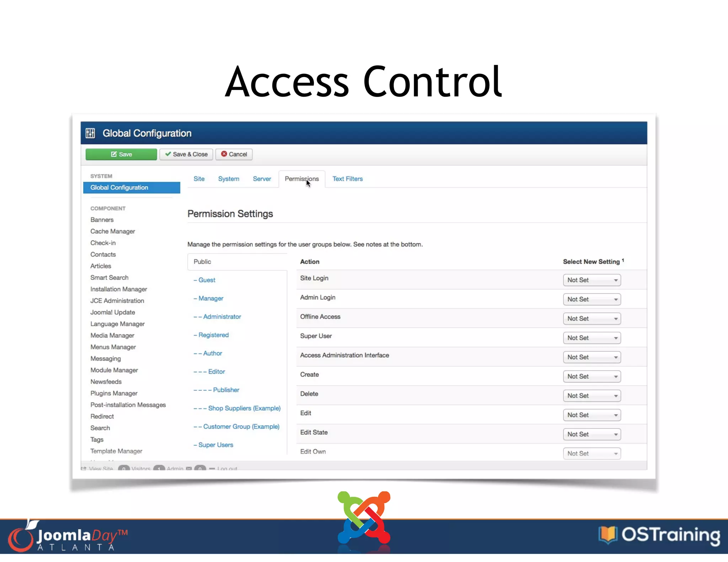Open the Text Filters tab

[x=348, y=179]
